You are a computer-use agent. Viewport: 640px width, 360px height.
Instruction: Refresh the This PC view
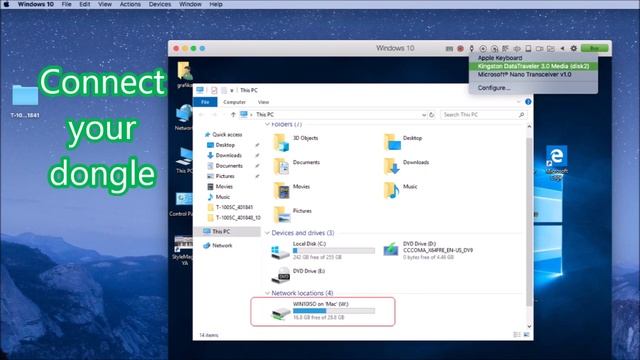pos(431,115)
